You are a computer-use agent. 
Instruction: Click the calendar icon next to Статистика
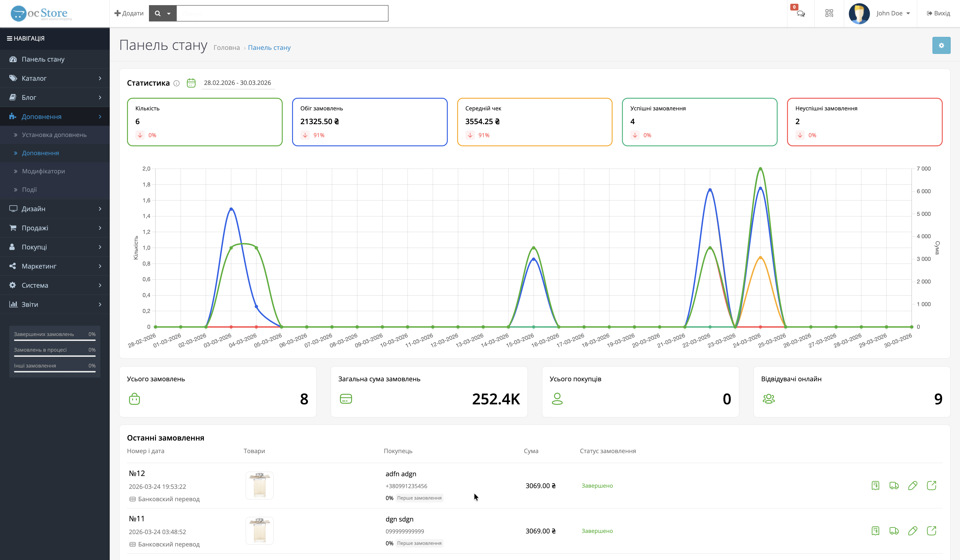tap(191, 83)
